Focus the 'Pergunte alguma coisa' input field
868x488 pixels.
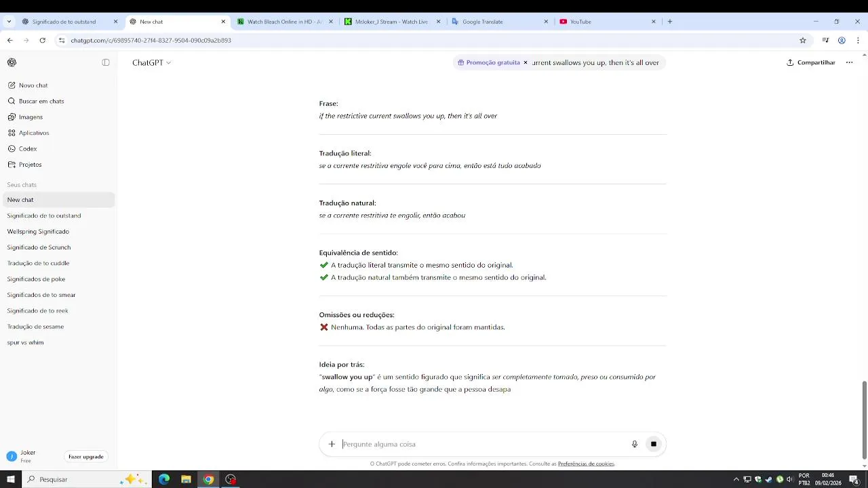coord(484,444)
